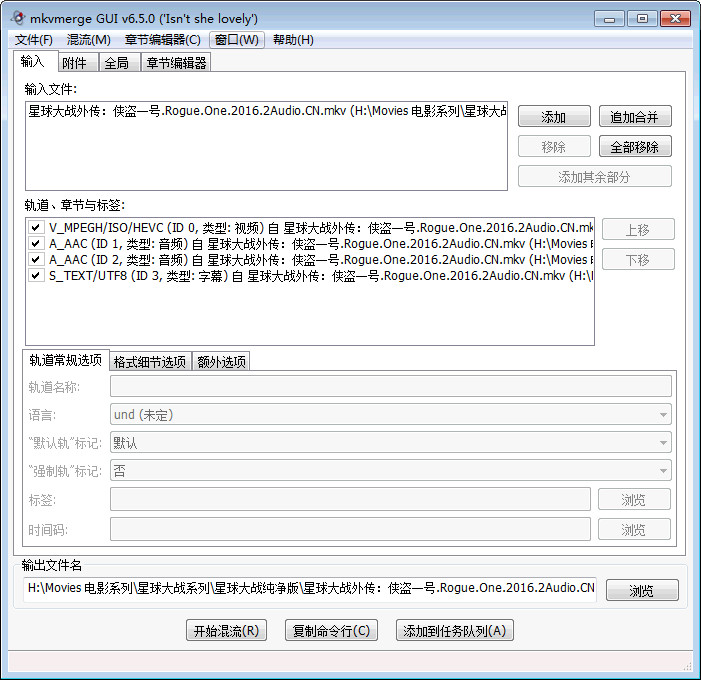Switch to the 全局 tab
This screenshot has height=680, width=701.
(116, 63)
